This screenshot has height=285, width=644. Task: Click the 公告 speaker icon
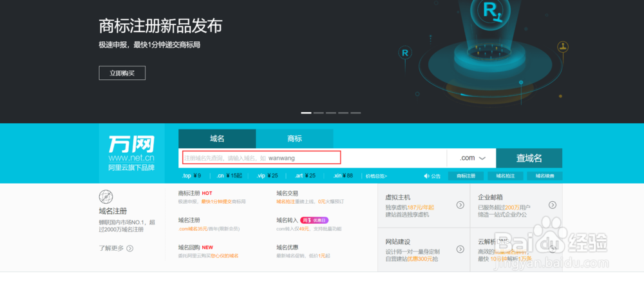[427, 176]
